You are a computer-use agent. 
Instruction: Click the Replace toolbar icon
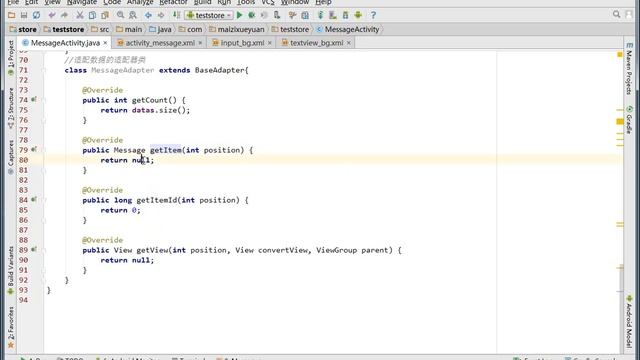pos(133,16)
